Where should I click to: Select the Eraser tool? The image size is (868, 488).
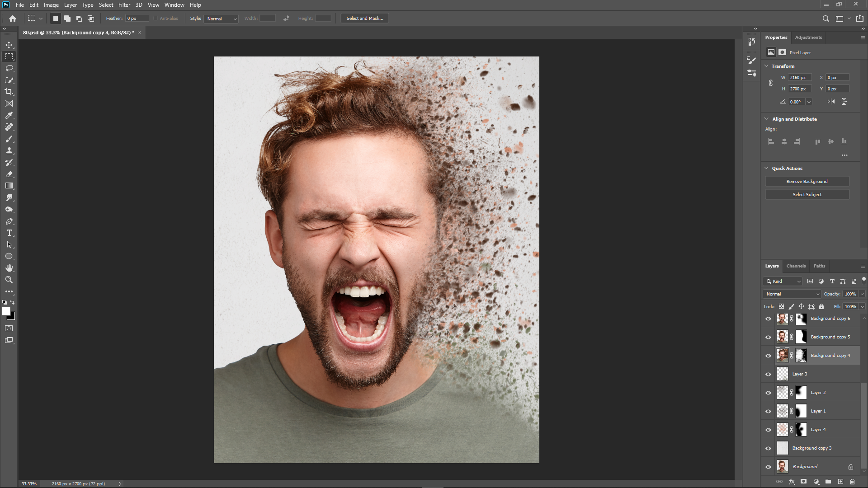(9, 174)
